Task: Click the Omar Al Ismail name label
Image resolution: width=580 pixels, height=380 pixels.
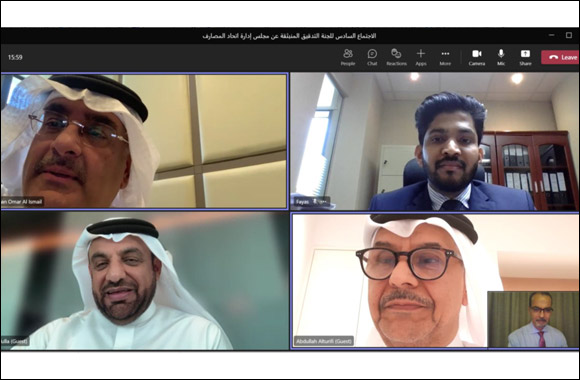Action: pyautogui.click(x=22, y=202)
